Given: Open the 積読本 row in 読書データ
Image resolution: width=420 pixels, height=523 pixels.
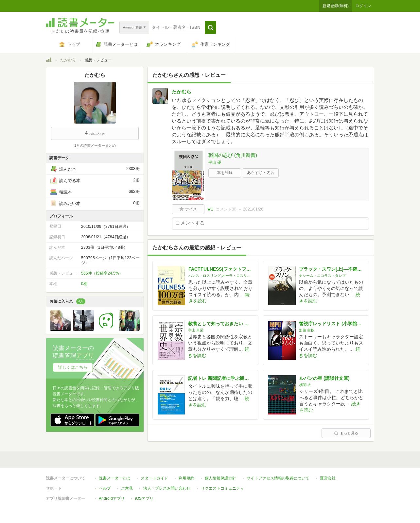Looking at the screenshot, I should pos(95,192).
